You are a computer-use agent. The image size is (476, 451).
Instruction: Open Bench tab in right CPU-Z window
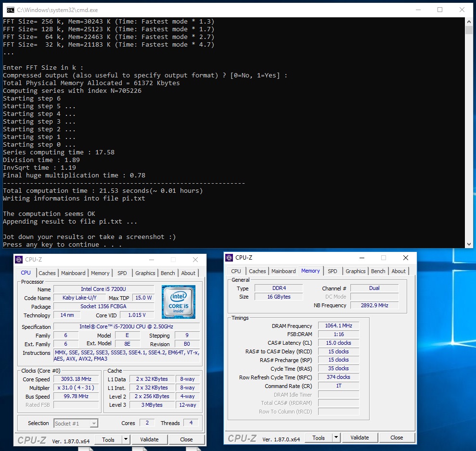pyautogui.click(x=378, y=271)
